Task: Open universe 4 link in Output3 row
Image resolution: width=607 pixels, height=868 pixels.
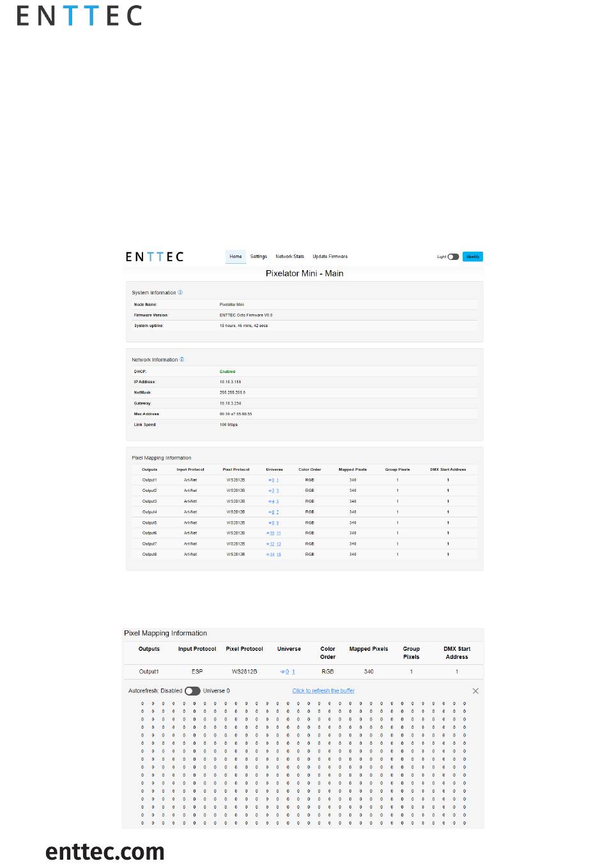Action: pos(273,501)
